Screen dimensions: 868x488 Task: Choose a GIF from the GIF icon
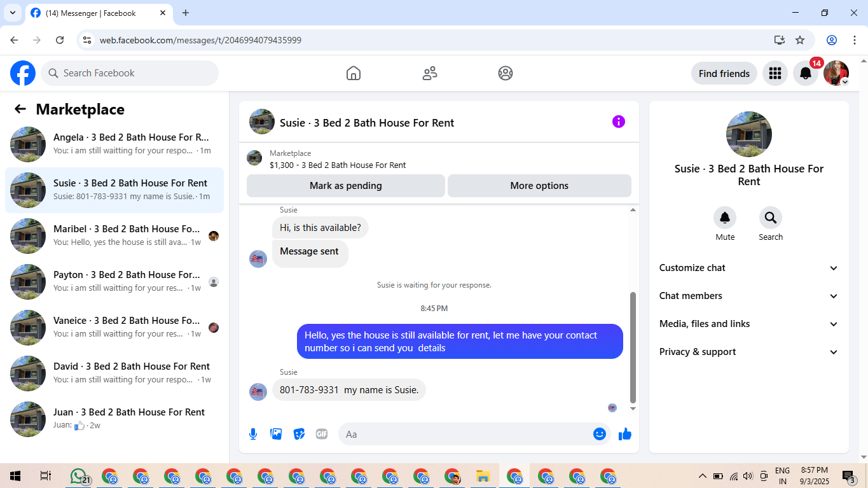[322, 434]
